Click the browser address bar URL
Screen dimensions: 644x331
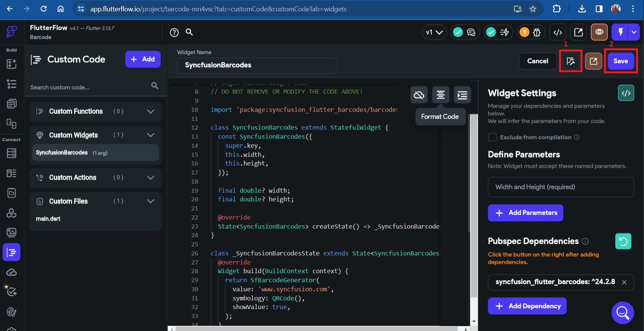(x=218, y=9)
